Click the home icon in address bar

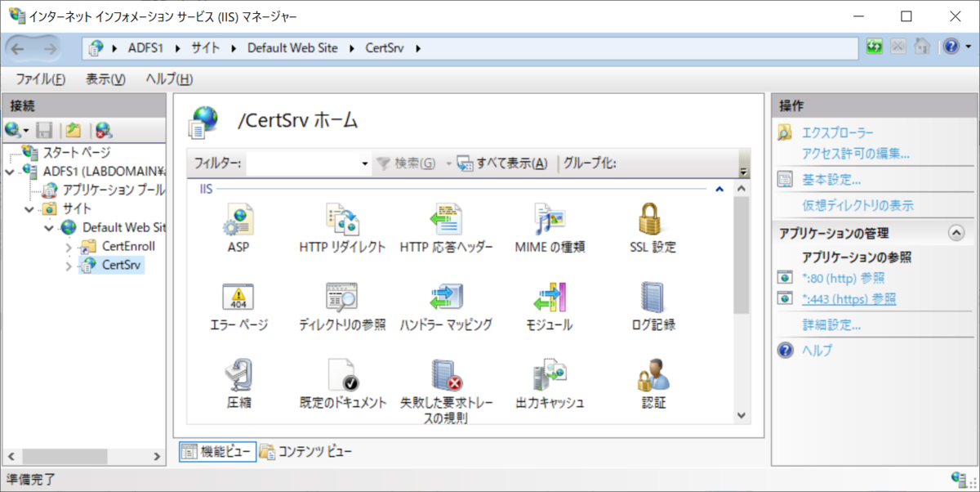coord(921,47)
